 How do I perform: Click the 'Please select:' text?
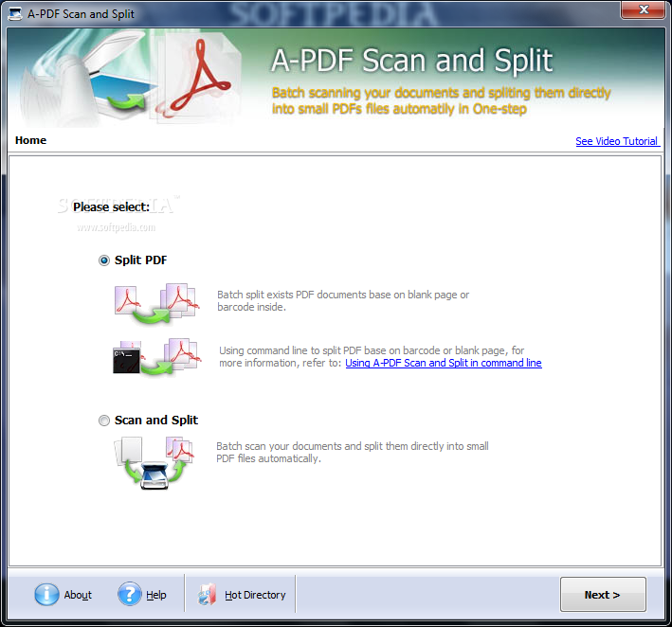click(x=111, y=207)
